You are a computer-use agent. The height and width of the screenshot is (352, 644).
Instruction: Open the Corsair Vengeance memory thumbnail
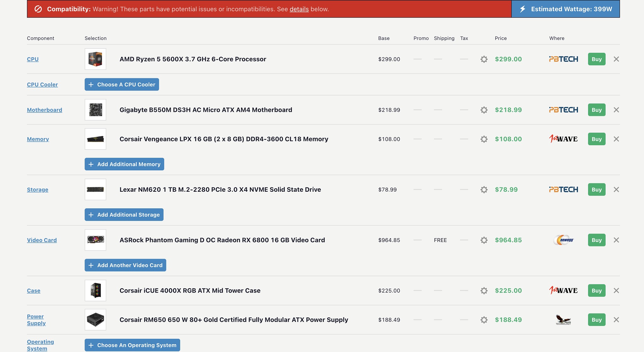(95, 139)
